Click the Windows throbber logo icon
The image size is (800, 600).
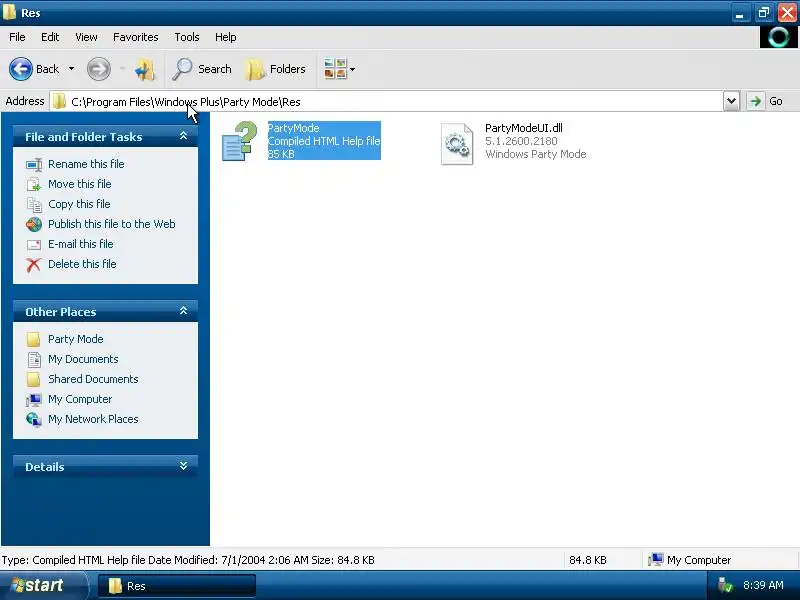click(x=778, y=37)
